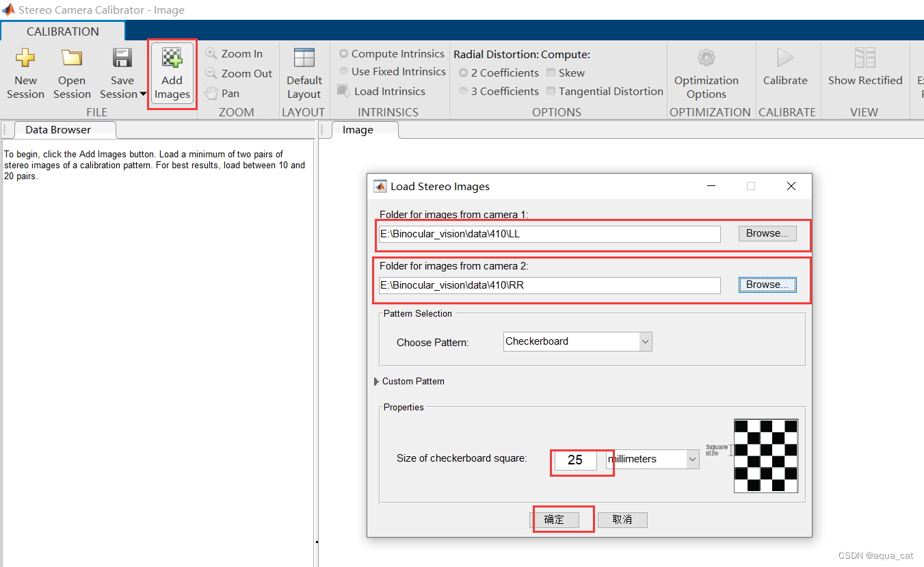
Task: Click the checkerboard pattern preview image
Action: (765, 456)
